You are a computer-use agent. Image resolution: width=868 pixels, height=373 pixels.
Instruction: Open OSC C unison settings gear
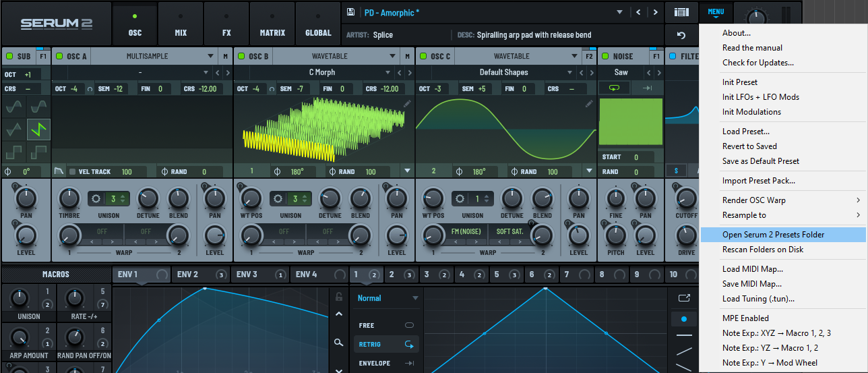pos(460,199)
